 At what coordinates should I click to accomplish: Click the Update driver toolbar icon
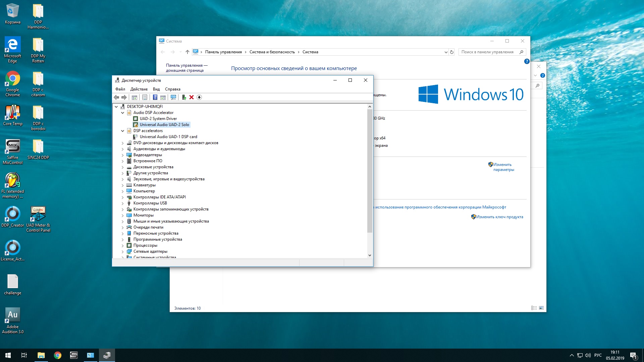(x=184, y=97)
